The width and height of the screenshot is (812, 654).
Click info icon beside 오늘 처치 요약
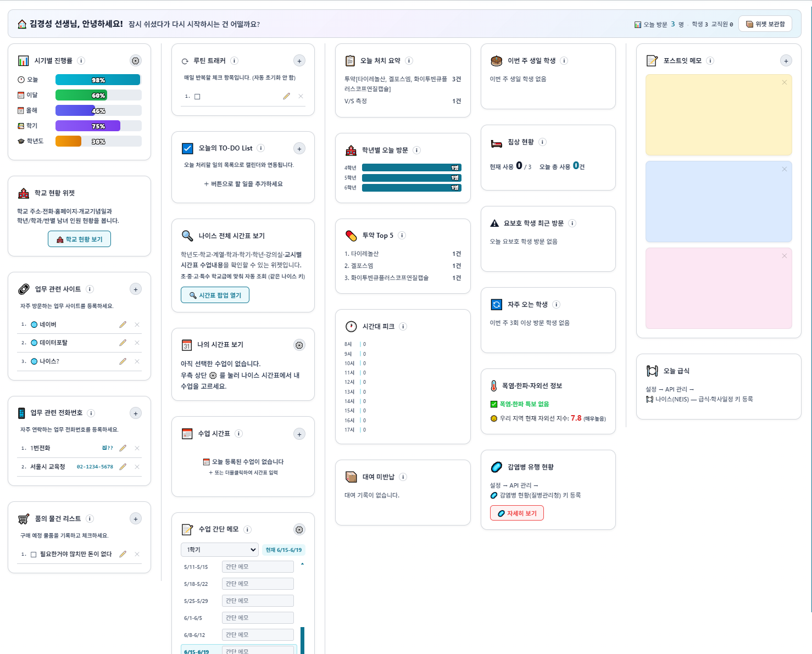tap(409, 61)
